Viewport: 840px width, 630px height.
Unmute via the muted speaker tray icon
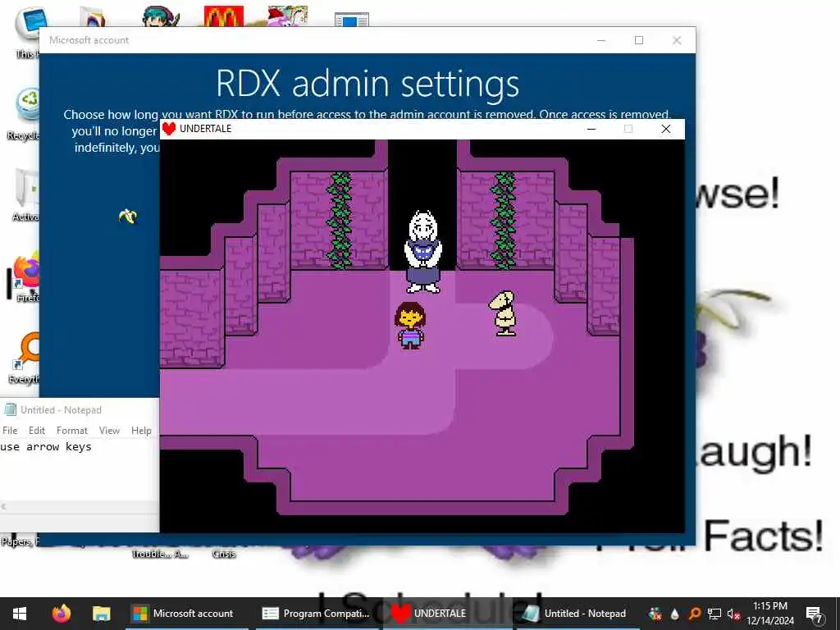(x=733, y=614)
